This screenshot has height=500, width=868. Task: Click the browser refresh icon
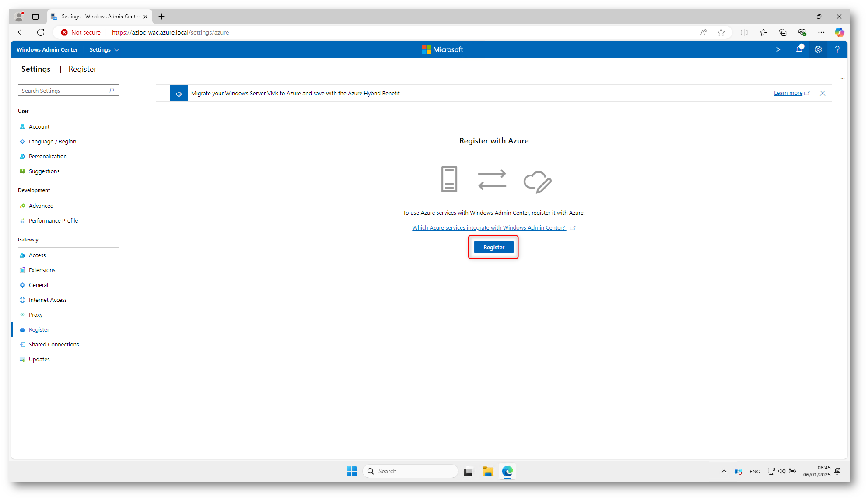click(41, 32)
